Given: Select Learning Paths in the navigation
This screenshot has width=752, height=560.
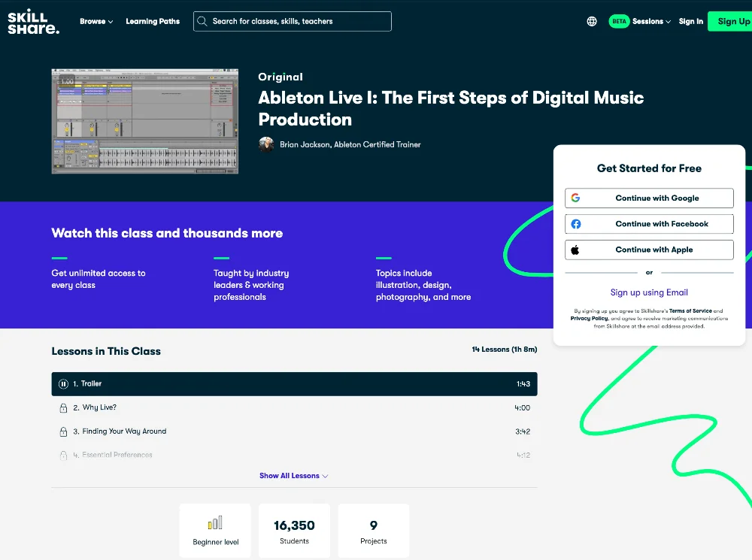Looking at the screenshot, I should pos(153,21).
